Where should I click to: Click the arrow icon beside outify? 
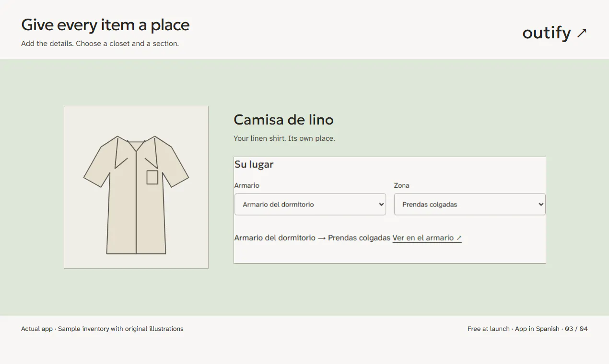(x=582, y=33)
